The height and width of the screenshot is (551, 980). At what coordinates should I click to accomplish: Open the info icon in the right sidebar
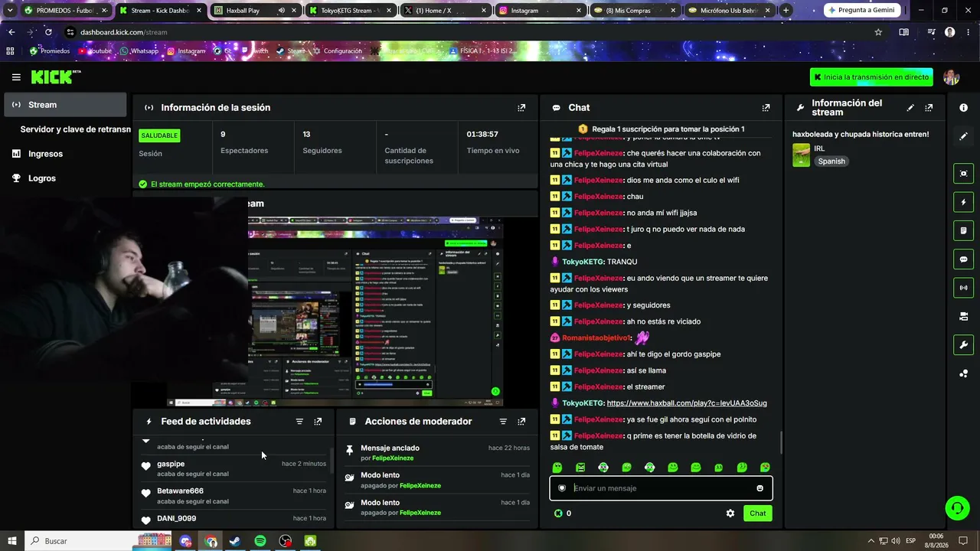pyautogui.click(x=963, y=108)
